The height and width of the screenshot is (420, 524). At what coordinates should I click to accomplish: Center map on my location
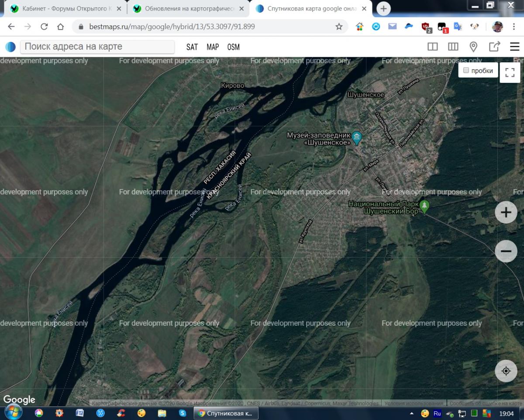(x=506, y=371)
